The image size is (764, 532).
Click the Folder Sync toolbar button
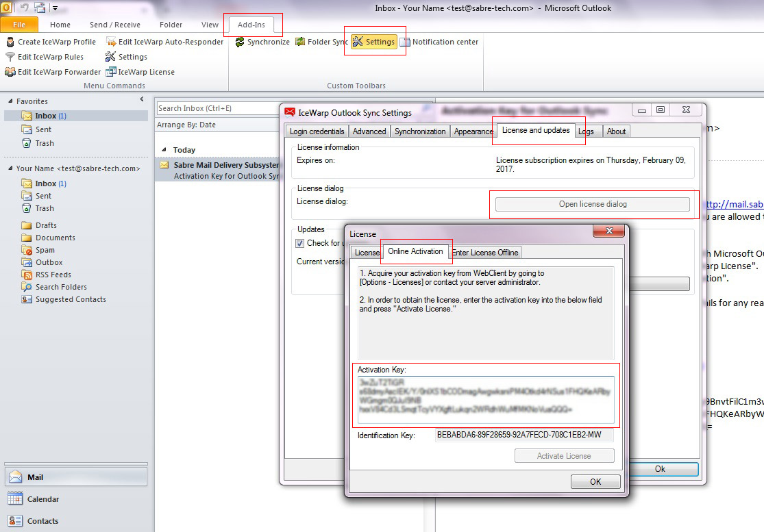[321, 42]
